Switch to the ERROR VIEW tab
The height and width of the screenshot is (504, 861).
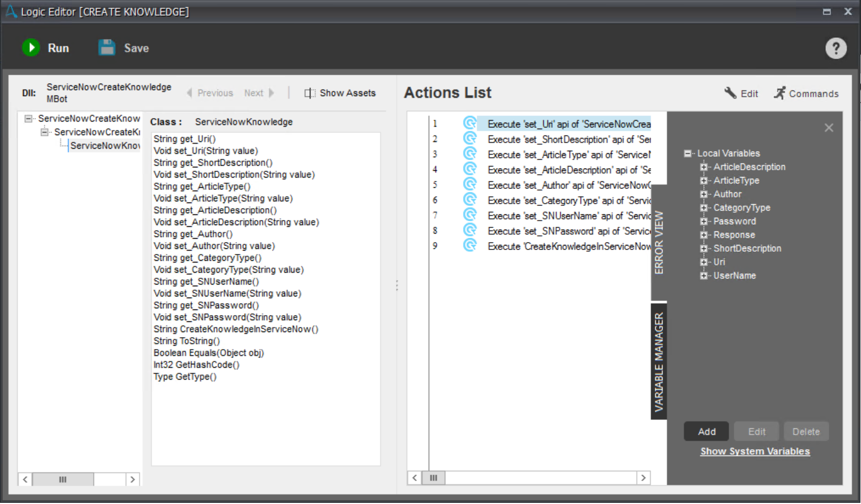pos(659,243)
